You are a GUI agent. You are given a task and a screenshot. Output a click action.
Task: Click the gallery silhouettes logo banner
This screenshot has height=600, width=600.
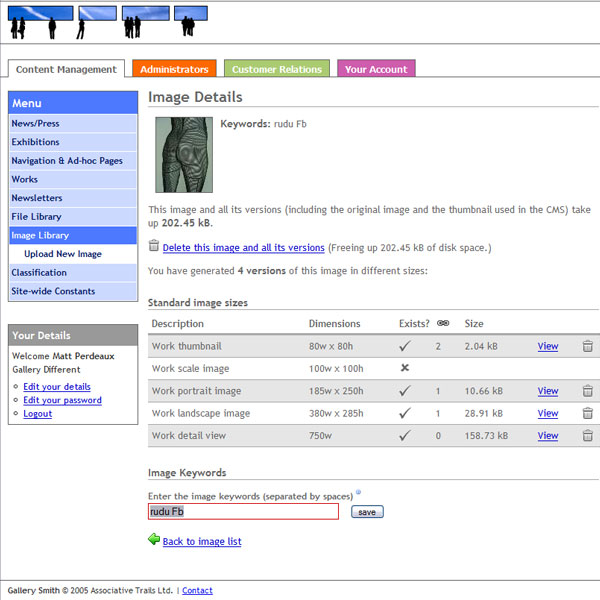108,22
